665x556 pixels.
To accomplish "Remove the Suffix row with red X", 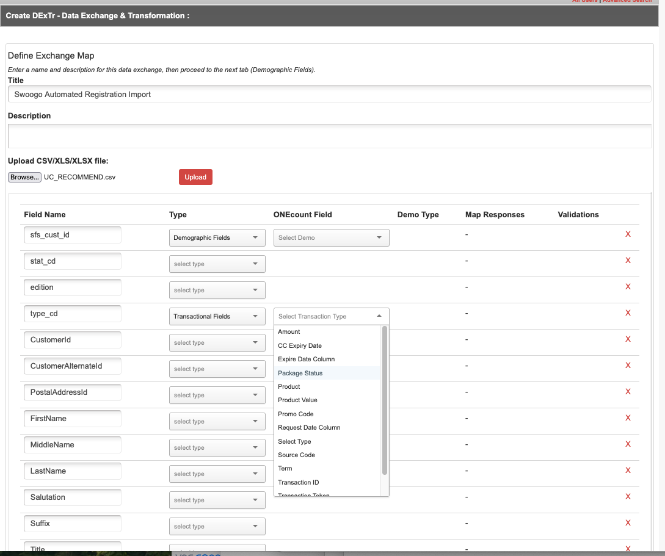I will point(628,523).
